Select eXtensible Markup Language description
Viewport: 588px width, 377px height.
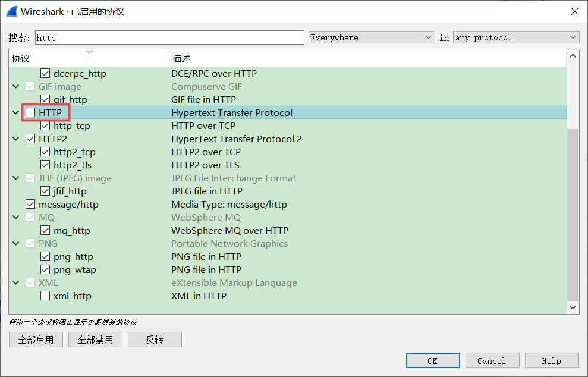[x=234, y=283]
